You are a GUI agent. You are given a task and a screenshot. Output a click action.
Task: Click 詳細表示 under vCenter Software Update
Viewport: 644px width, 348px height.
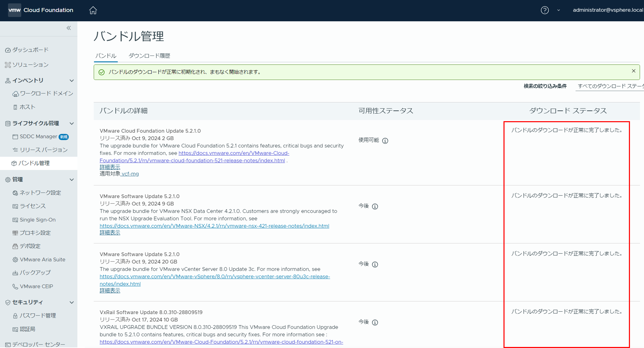(110, 291)
